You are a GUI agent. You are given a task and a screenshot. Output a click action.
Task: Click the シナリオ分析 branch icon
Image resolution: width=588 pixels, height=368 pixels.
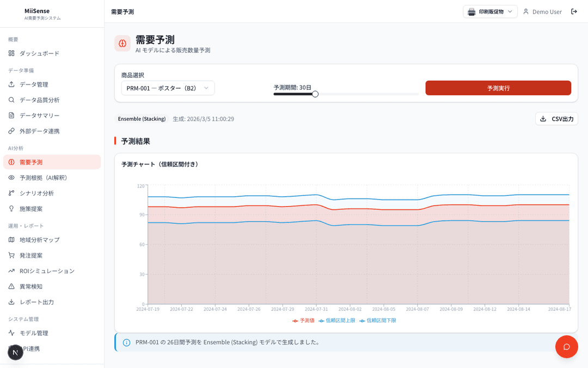tap(11, 193)
